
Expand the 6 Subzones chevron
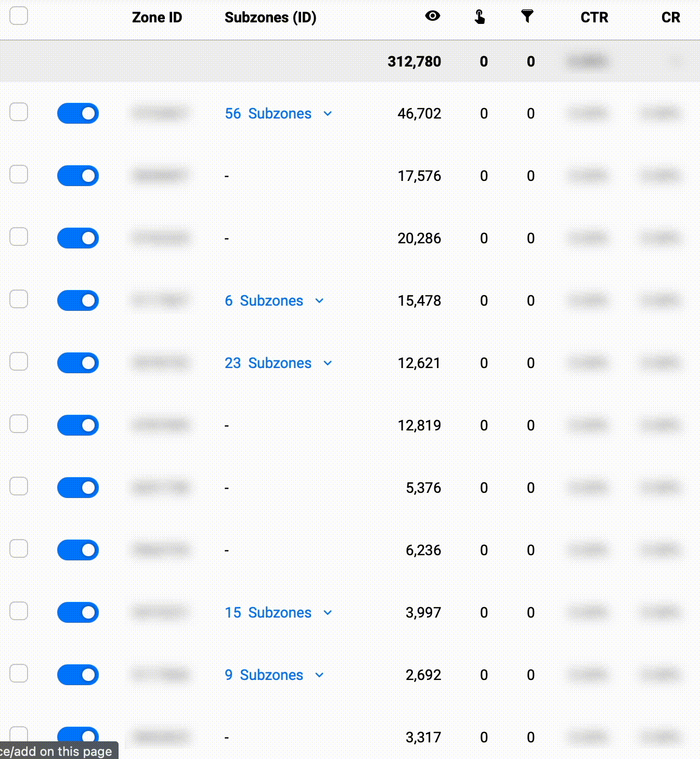pyautogui.click(x=319, y=301)
